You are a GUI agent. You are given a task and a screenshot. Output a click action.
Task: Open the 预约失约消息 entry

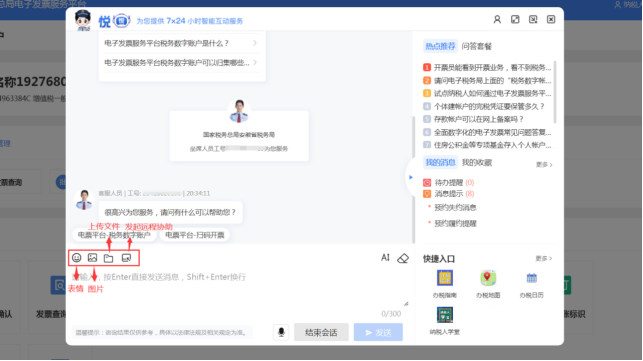(455, 208)
